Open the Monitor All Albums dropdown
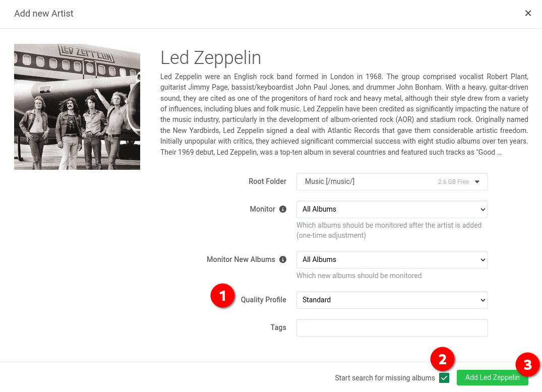 (x=392, y=209)
